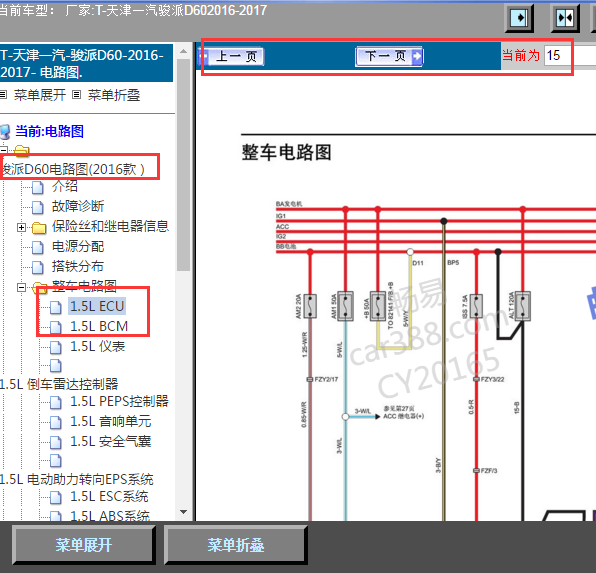Open the 搭铁分布 tree item

[78, 267]
